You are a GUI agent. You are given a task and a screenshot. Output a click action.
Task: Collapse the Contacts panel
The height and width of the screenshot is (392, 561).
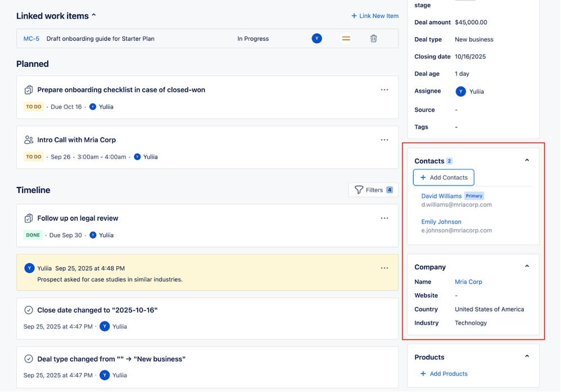527,161
